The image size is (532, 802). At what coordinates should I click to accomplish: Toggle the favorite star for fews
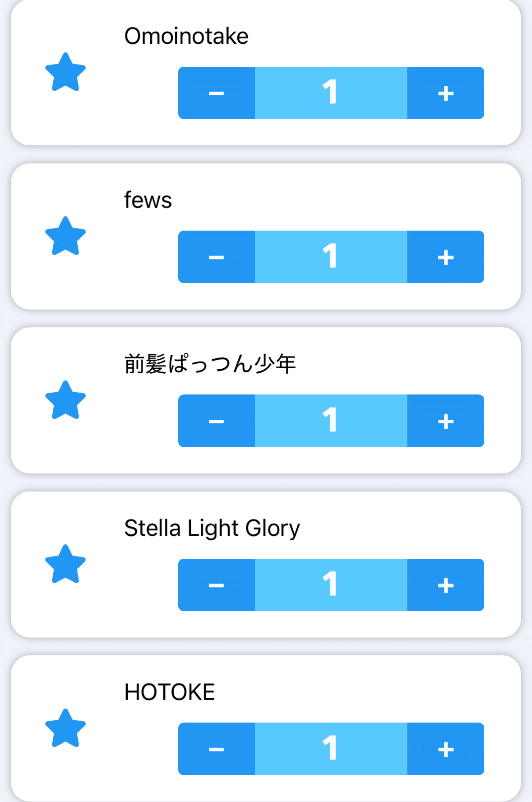(65, 236)
